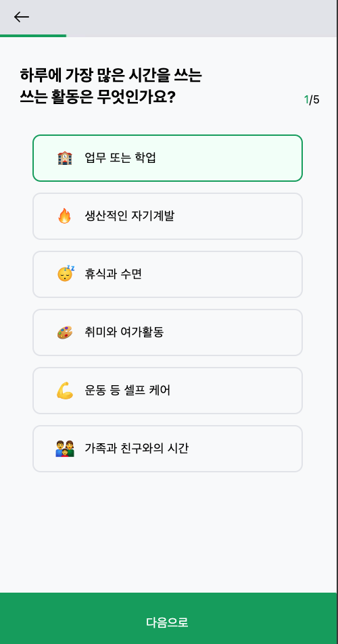Click the heading line 하루에 가장 많은 시간을 쓰는

coord(111,76)
